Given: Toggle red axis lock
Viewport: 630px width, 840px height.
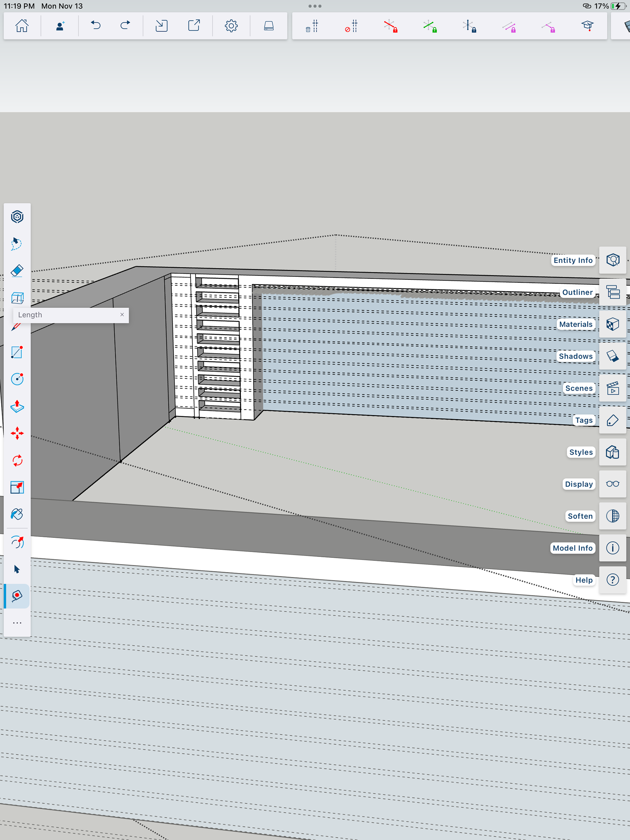Looking at the screenshot, I should [x=390, y=26].
